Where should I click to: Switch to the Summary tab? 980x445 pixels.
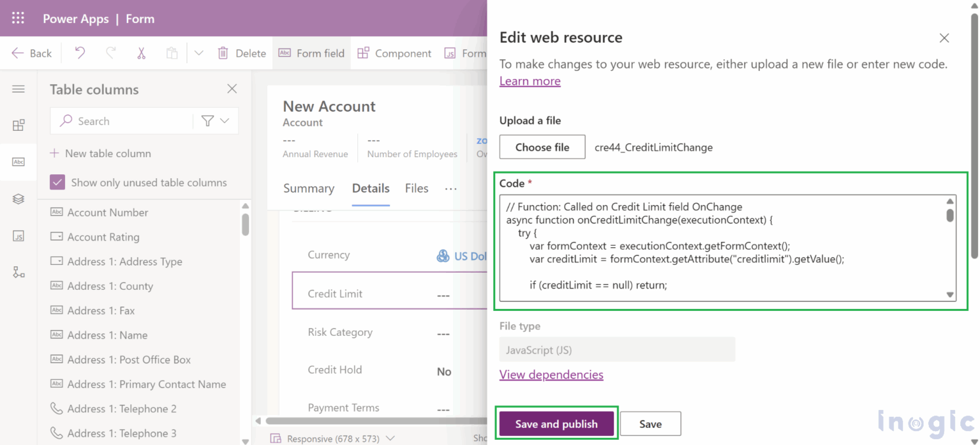pyautogui.click(x=309, y=188)
